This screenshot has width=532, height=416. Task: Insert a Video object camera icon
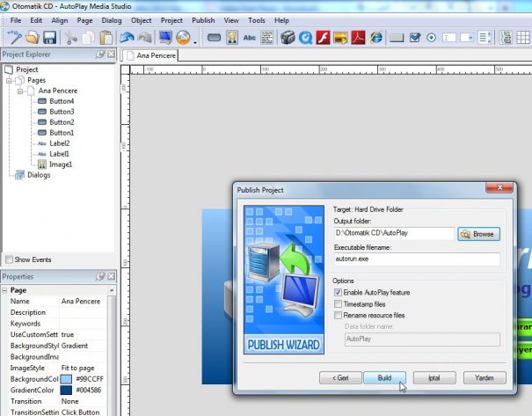click(288, 37)
